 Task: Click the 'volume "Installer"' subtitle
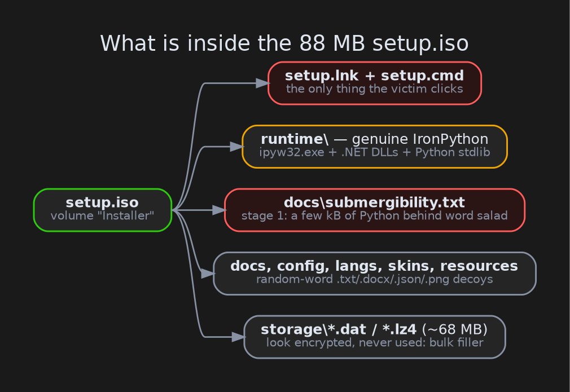coord(103,216)
